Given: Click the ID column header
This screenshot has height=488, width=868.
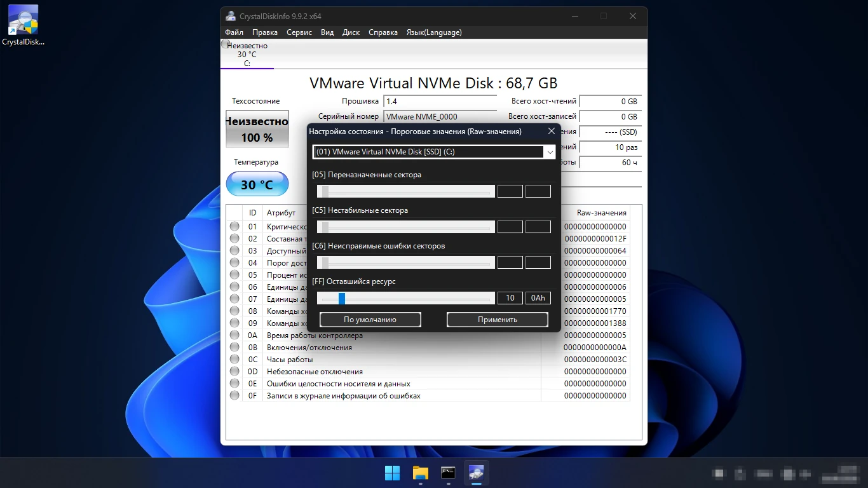Looking at the screenshot, I should click(x=253, y=213).
